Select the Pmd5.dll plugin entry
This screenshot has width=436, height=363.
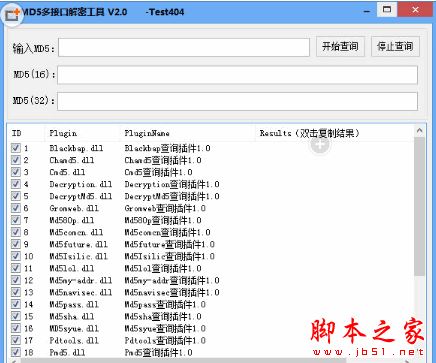[x=67, y=352]
